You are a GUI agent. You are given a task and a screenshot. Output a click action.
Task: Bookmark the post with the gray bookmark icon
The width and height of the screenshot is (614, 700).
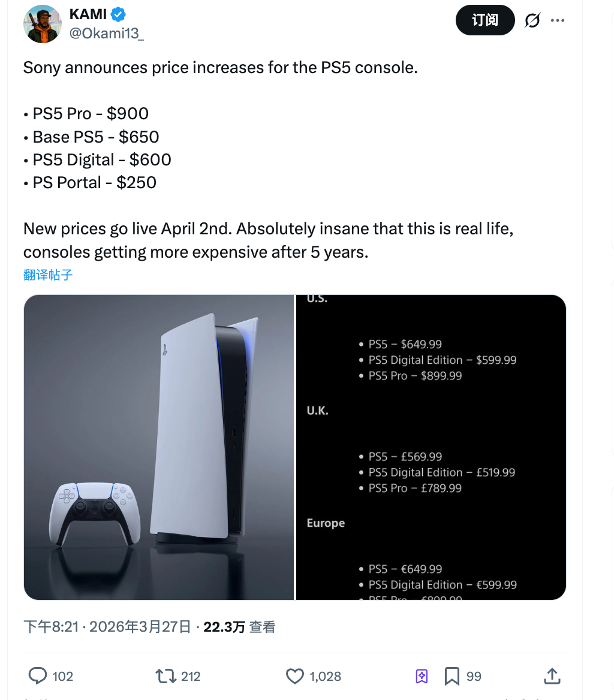[452, 676]
